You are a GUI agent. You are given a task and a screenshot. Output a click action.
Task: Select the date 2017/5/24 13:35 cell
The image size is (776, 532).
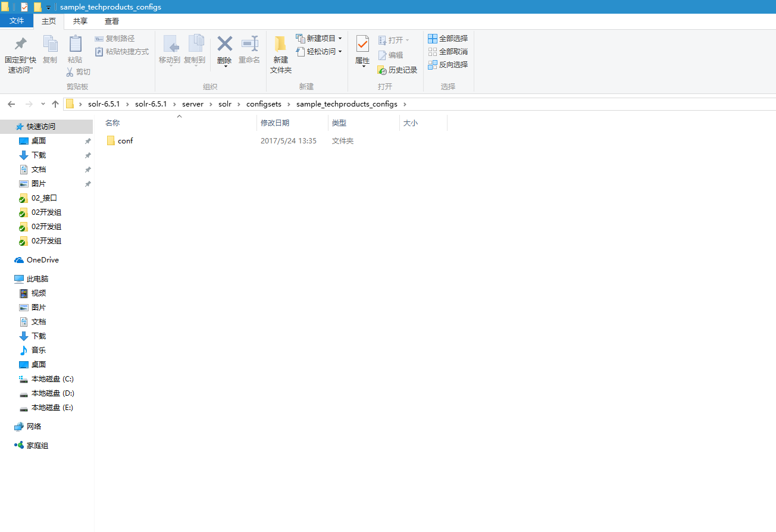[x=289, y=141]
